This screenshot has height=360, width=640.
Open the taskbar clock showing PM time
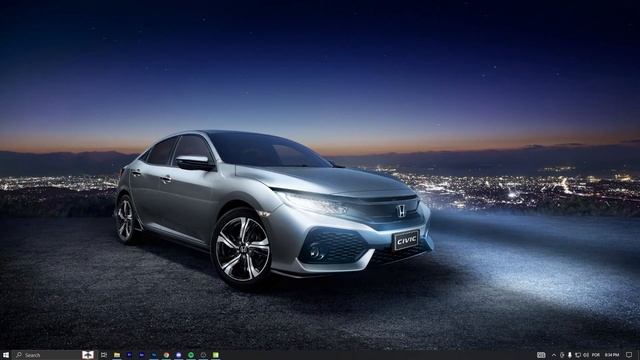(612, 355)
